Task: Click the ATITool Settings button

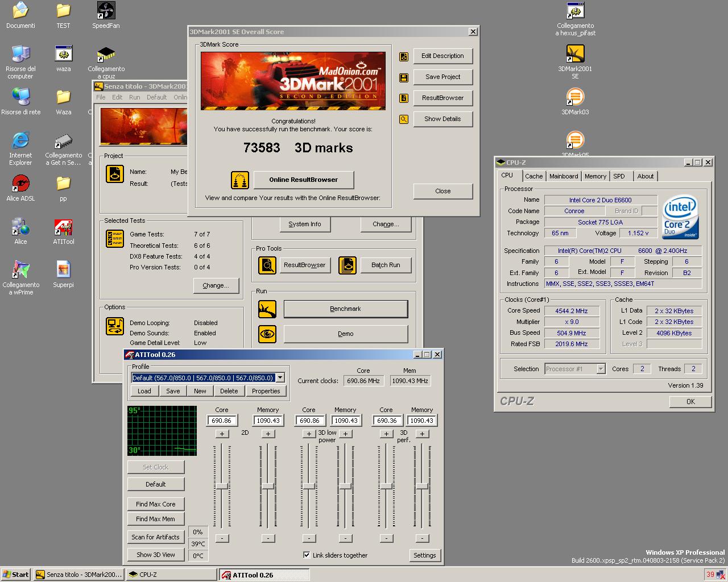Action: (x=424, y=555)
